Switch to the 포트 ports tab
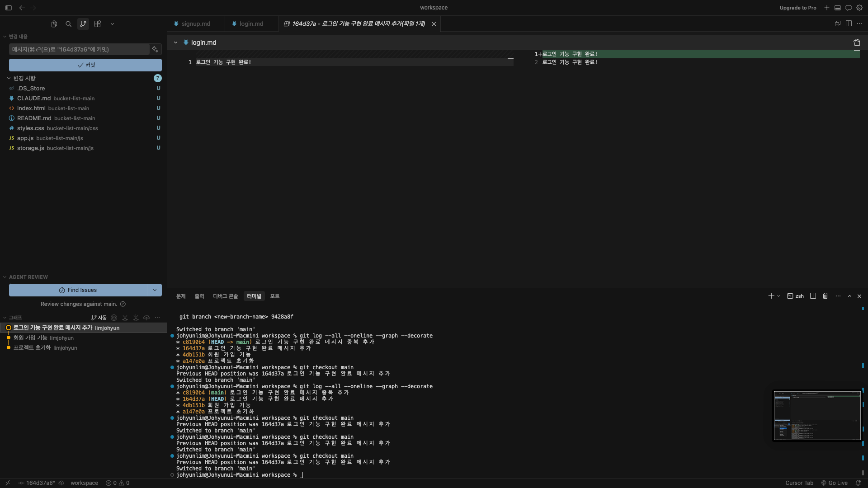 [x=275, y=296]
